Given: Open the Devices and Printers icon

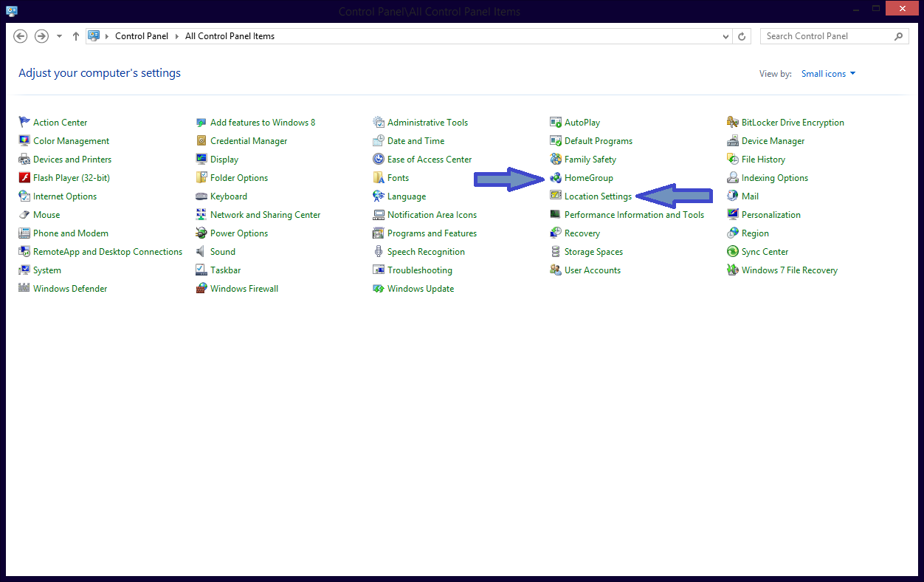Looking at the screenshot, I should point(24,160).
